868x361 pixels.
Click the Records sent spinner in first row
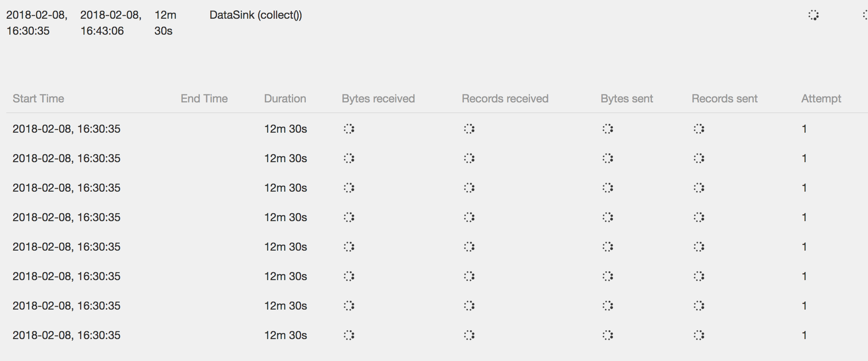(699, 129)
